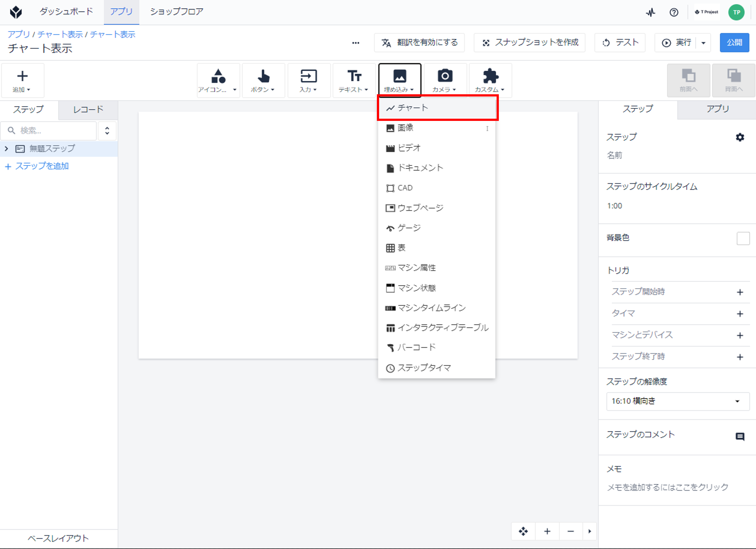
Task: Zoom in with the plus canvas button
Action: coord(547,531)
